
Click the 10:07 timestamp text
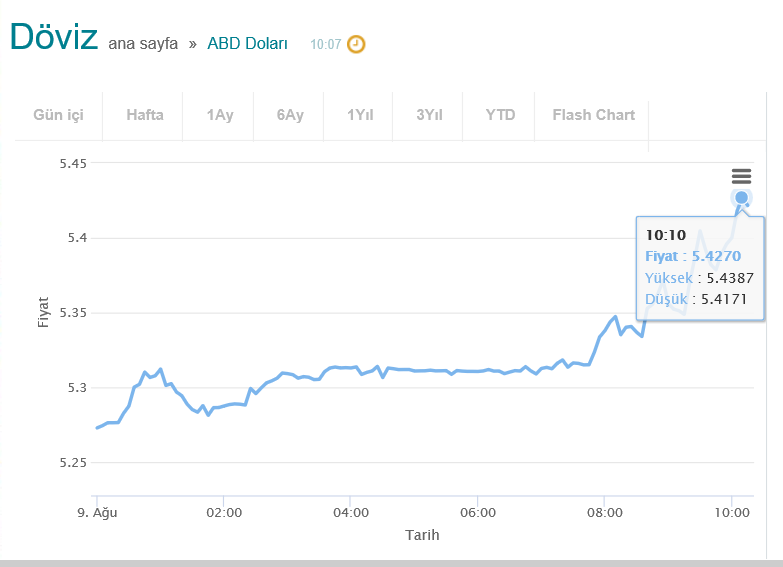[x=325, y=45]
